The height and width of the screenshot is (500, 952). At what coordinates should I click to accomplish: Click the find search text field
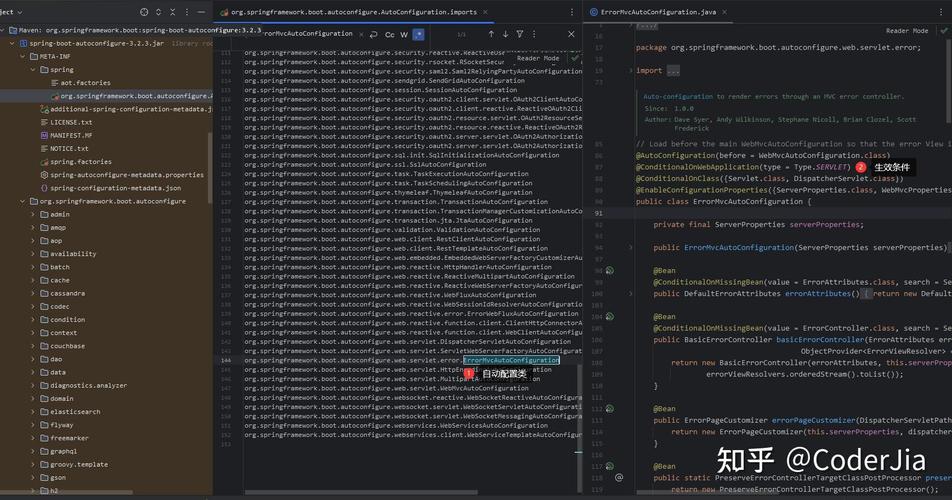pyautogui.click(x=307, y=34)
